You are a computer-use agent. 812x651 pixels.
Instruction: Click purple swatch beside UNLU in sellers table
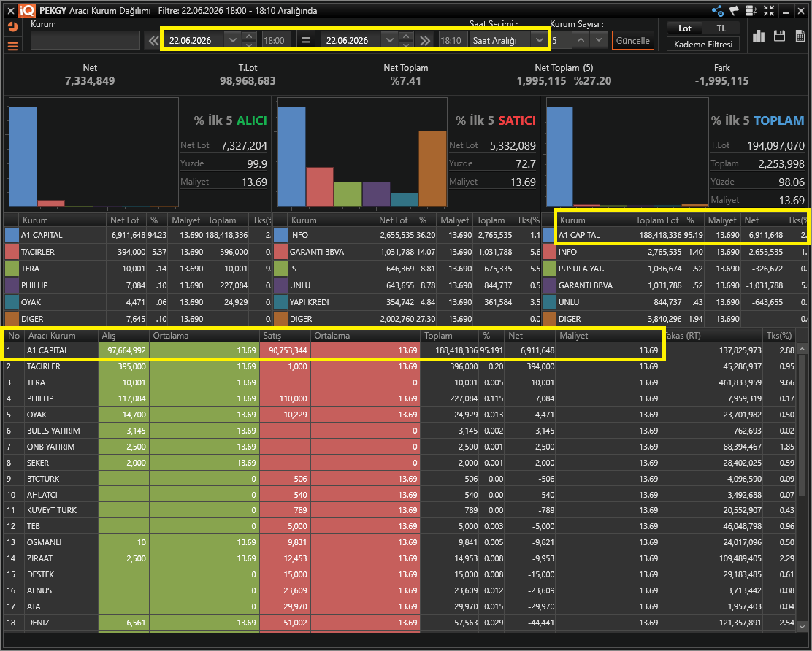click(x=280, y=285)
